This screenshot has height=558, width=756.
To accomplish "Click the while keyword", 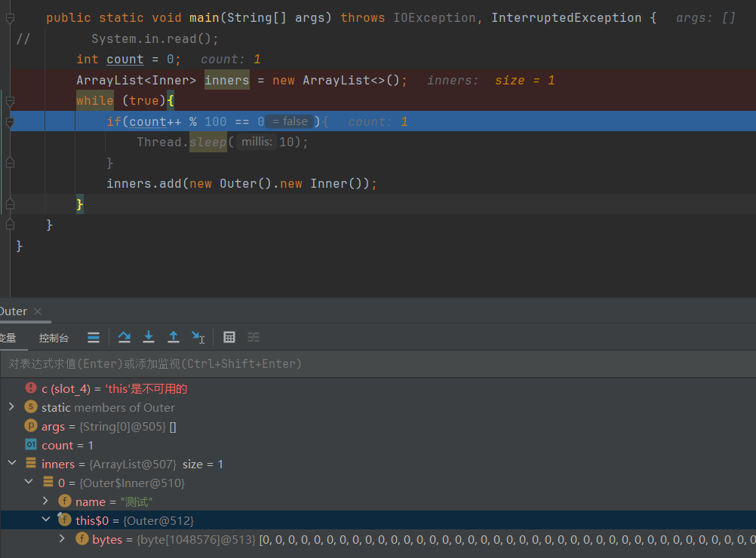I will click(94, 101).
